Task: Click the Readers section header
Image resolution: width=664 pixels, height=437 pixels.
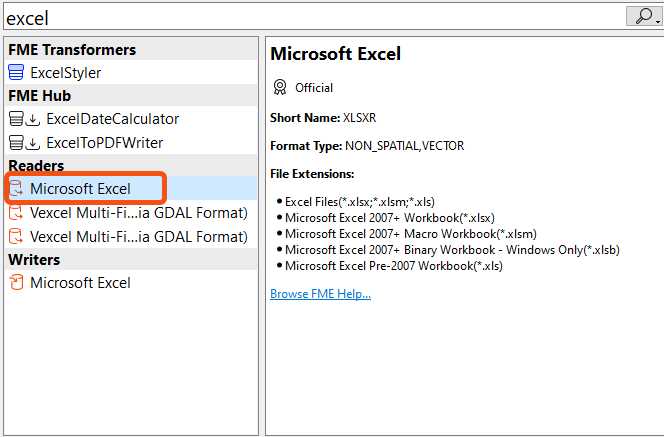Action: [131, 166]
